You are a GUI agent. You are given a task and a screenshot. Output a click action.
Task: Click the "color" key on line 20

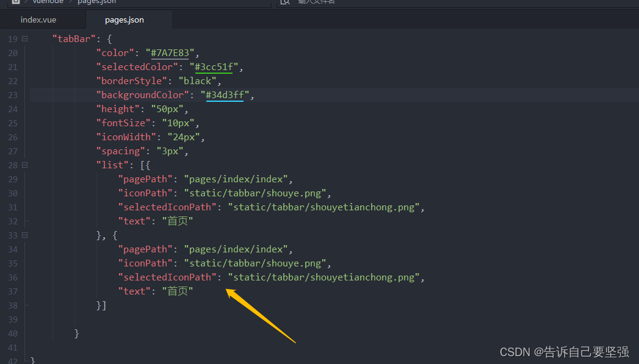pos(115,53)
